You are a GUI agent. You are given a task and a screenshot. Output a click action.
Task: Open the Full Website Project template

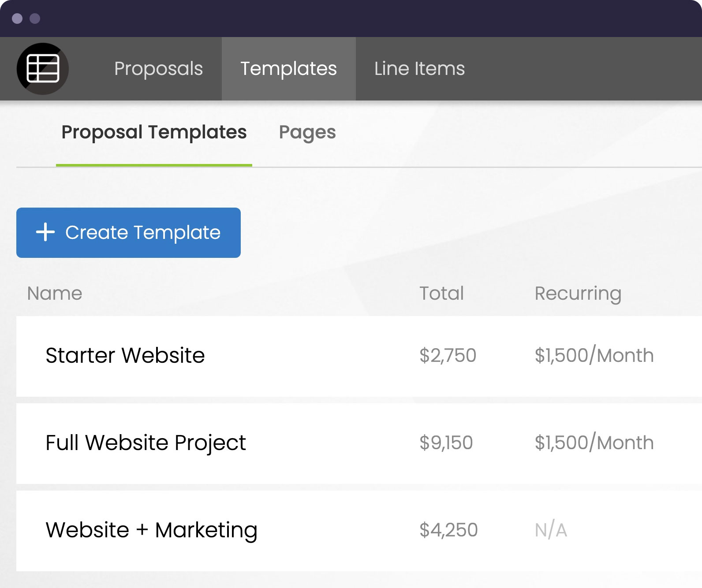tap(146, 443)
